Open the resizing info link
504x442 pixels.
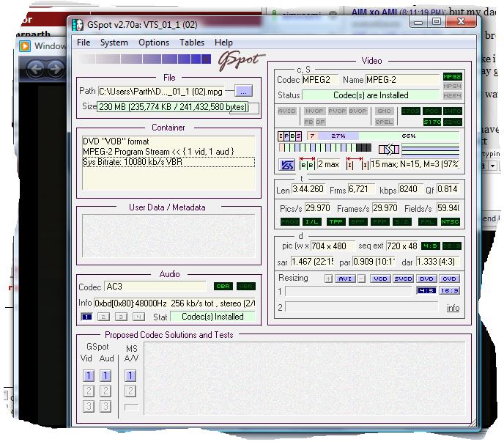(x=453, y=308)
